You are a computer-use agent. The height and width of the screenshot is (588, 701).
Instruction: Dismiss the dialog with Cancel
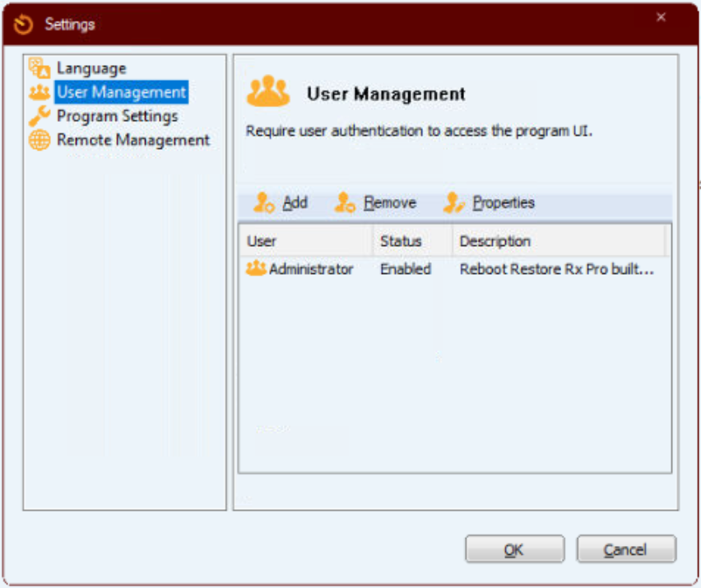click(x=626, y=549)
